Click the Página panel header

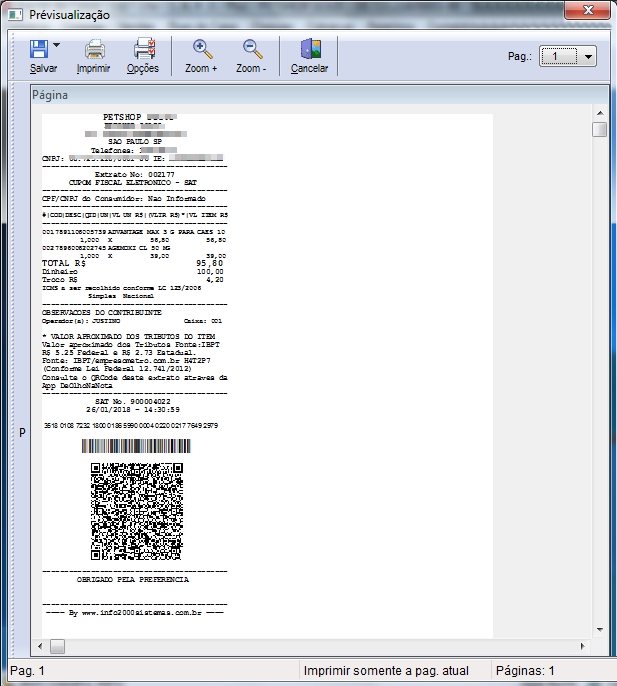click(320, 95)
